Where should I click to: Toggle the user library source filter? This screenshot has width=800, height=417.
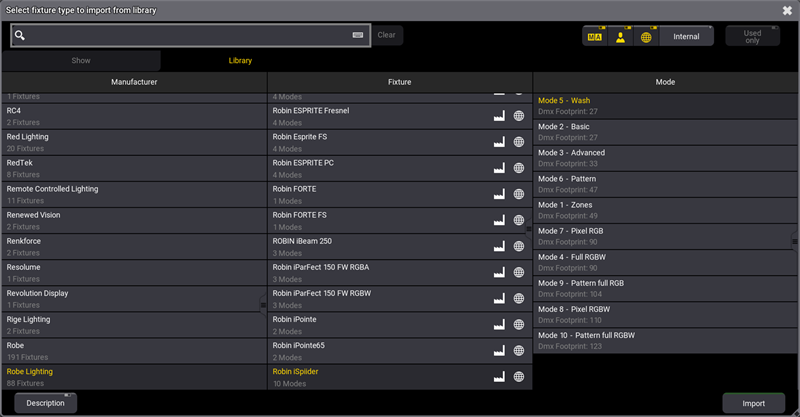coord(620,36)
